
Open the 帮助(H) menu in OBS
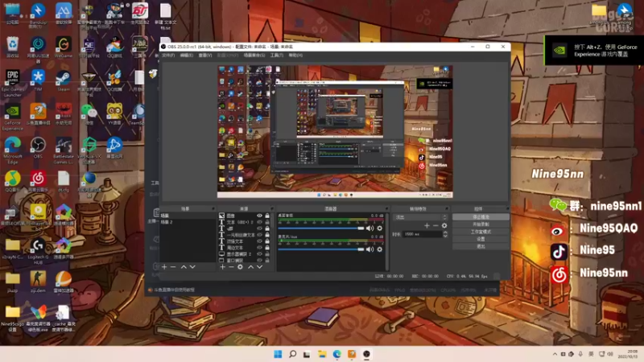click(x=295, y=55)
